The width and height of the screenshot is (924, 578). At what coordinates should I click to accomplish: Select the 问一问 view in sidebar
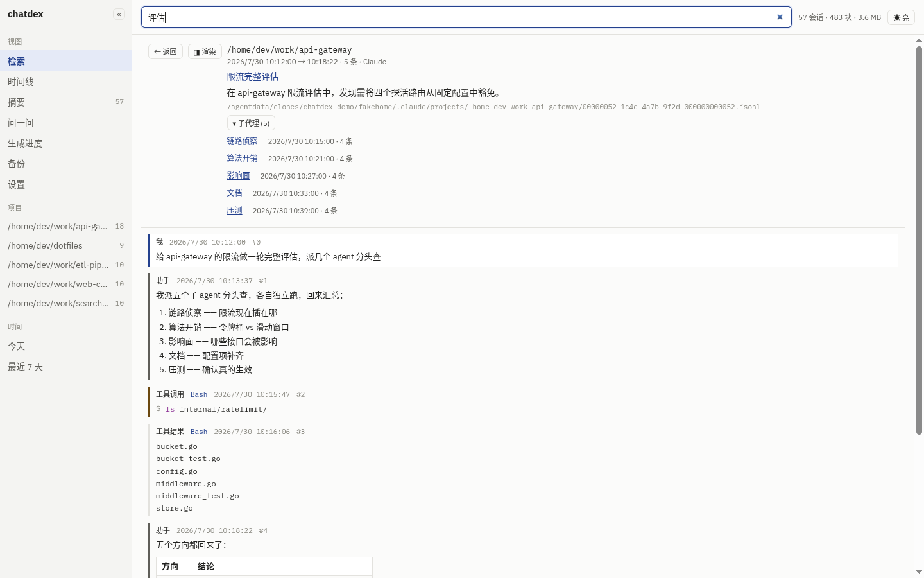tap(65, 123)
